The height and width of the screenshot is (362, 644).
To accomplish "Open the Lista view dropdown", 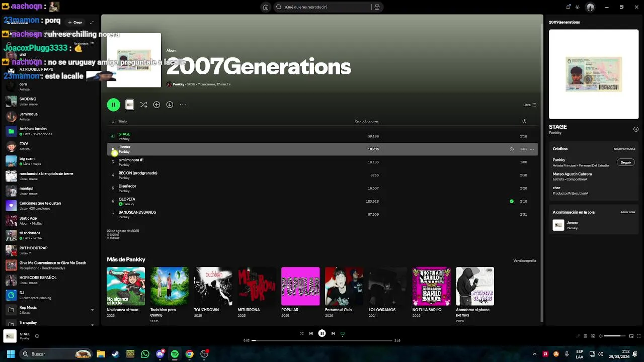I will tap(530, 105).
